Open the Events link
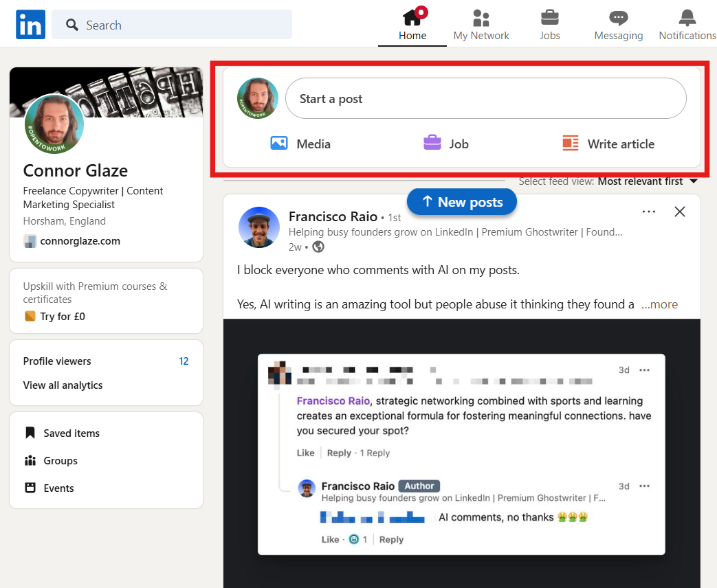This screenshot has height=588, width=717. [x=58, y=488]
